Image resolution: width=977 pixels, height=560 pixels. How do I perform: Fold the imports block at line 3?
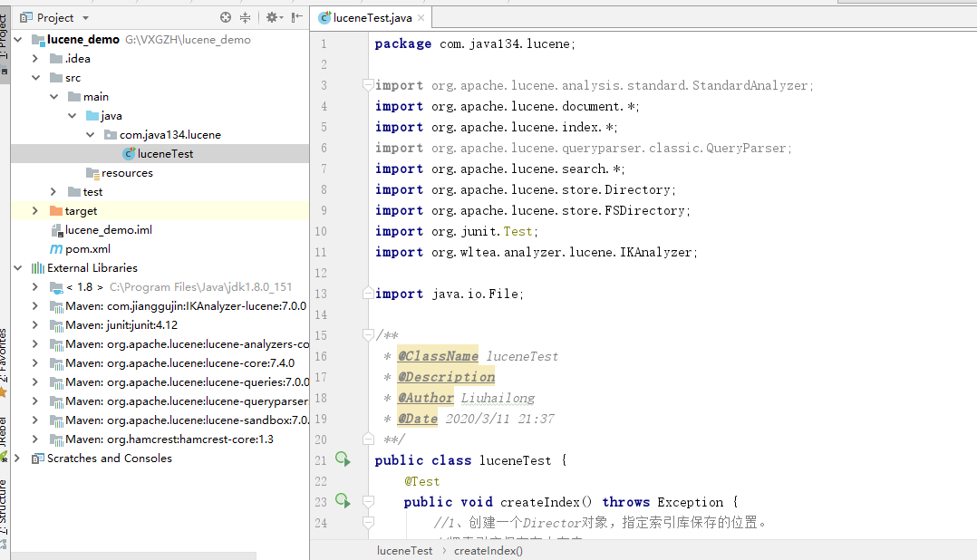[x=368, y=84]
